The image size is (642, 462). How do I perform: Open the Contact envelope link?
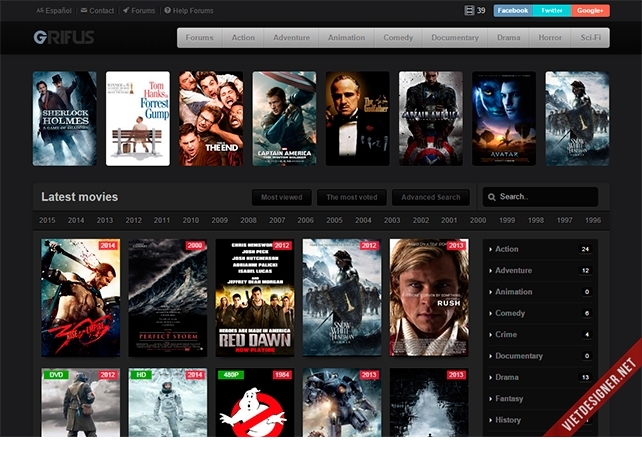(97, 11)
